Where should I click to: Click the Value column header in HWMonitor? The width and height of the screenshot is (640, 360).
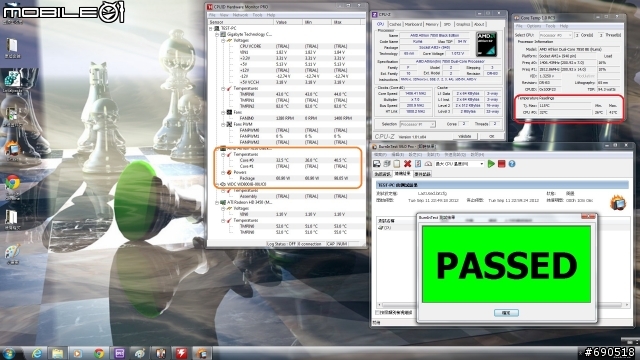point(288,22)
